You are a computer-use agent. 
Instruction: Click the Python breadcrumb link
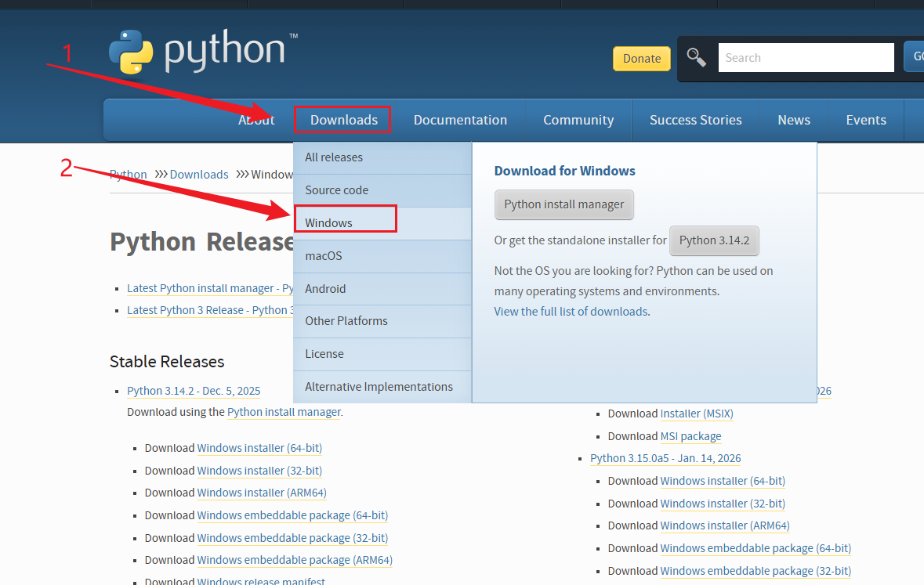[x=128, y=175]
